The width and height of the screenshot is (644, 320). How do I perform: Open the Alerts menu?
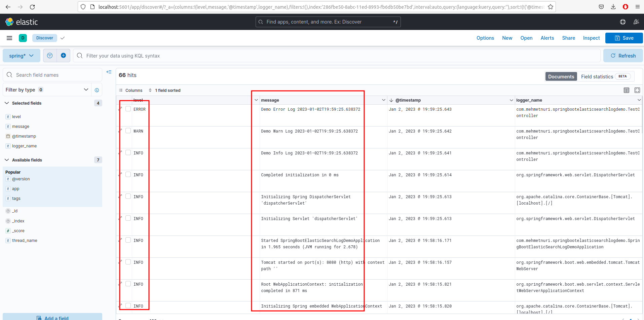(x=547, y=38)
